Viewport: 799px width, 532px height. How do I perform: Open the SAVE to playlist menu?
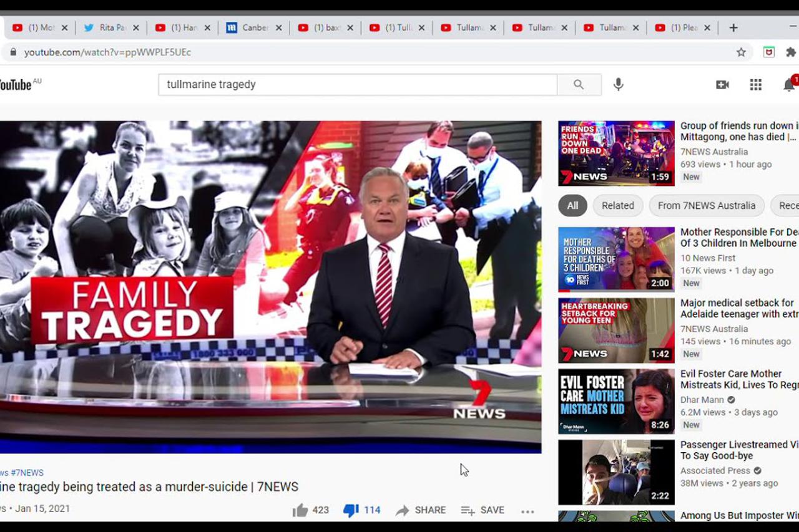(x=483, y=510)
